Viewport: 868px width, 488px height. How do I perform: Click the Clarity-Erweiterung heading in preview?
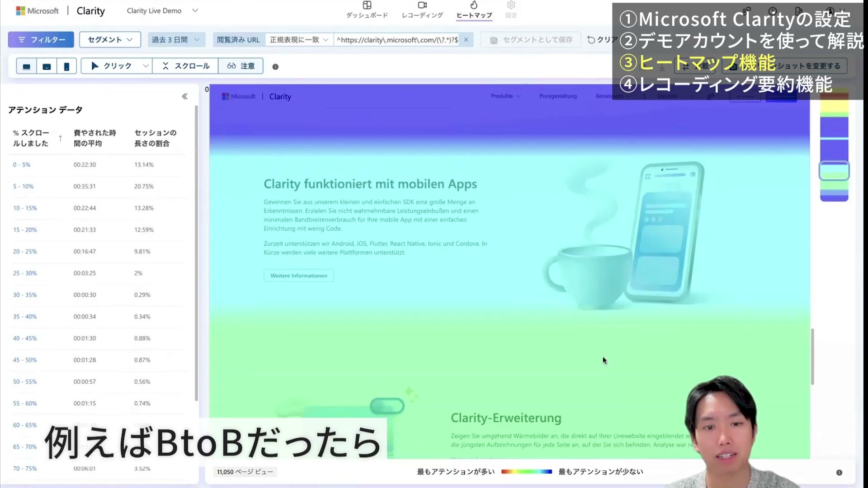pyautogui.click(x=506, y=418)
